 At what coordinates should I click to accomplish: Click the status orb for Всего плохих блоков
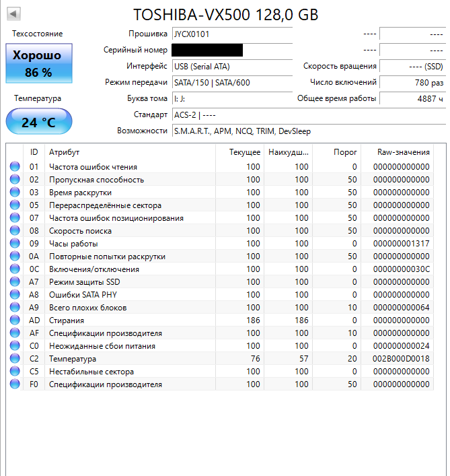pos(15,307)
